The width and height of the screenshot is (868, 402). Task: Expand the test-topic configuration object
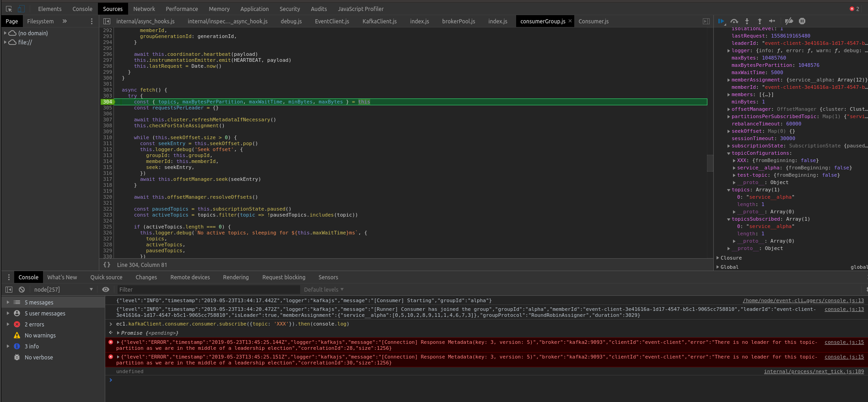coord(734,175)
